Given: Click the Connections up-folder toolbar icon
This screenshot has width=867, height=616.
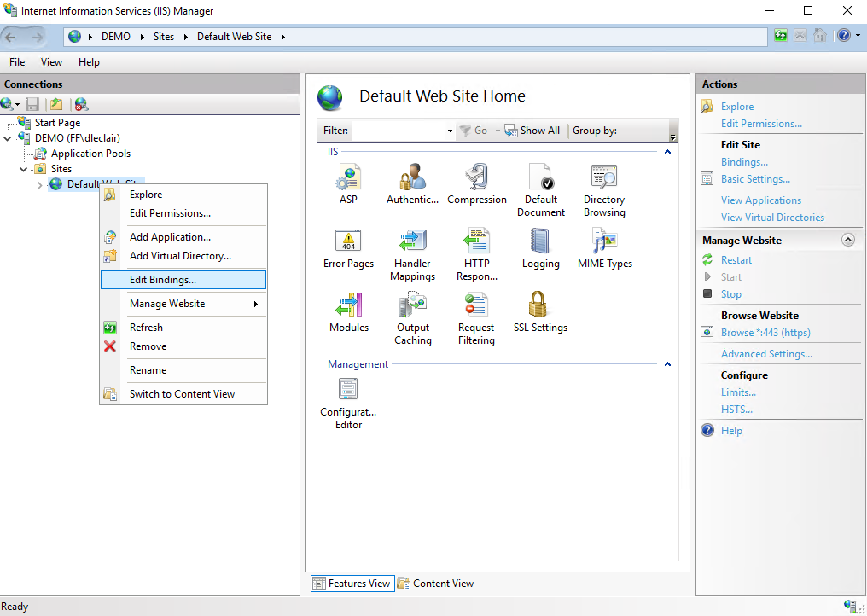Looking at the screenshot, I should 56,104.
